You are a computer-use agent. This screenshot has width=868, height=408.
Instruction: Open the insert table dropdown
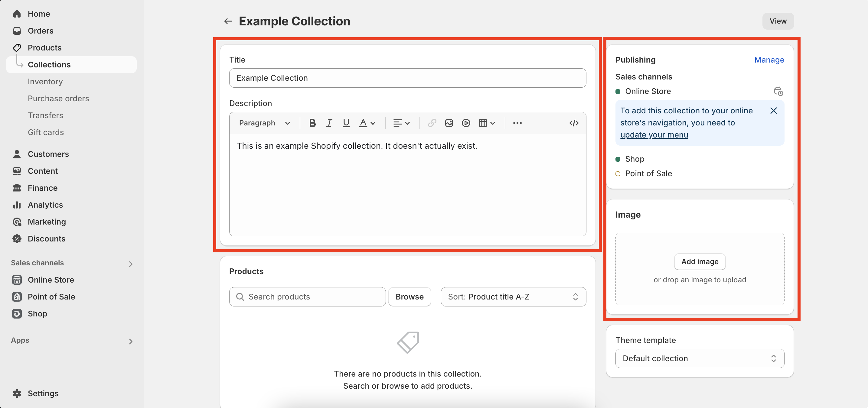(487, 123)
